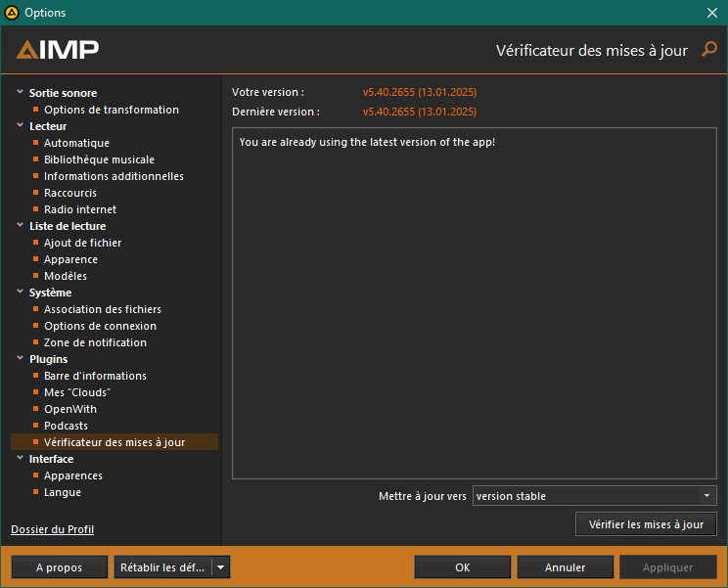This screenshot has height=588, width=728.
Task: Click the 'Dernière version :' label
Action: pyautogui.click(x=276, y=112)
